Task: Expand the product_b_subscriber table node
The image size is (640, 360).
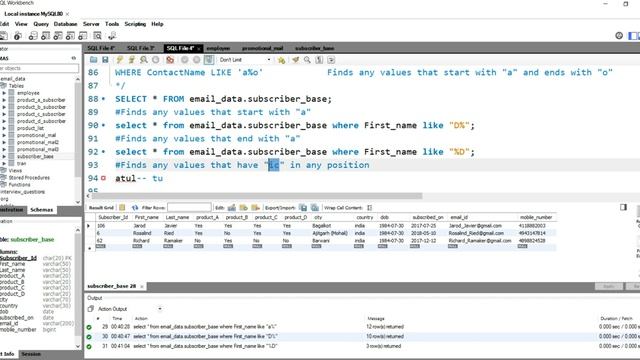Action: [x=4, y=107]
